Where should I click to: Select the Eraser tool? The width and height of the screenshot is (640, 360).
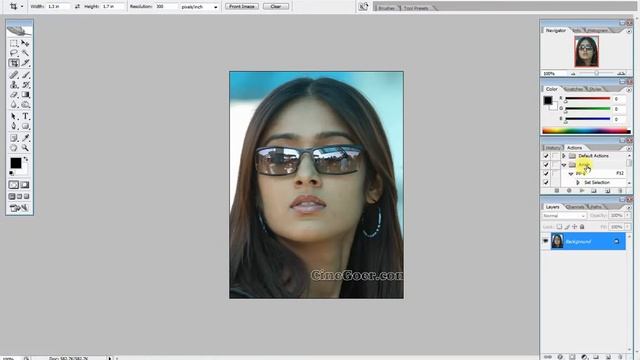tap(14, 95)
